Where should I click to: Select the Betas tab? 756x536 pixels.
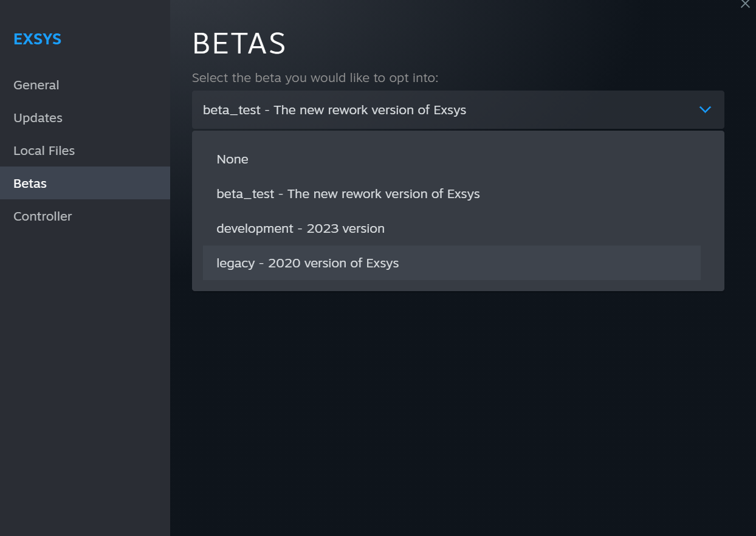[x=85, y=183]
